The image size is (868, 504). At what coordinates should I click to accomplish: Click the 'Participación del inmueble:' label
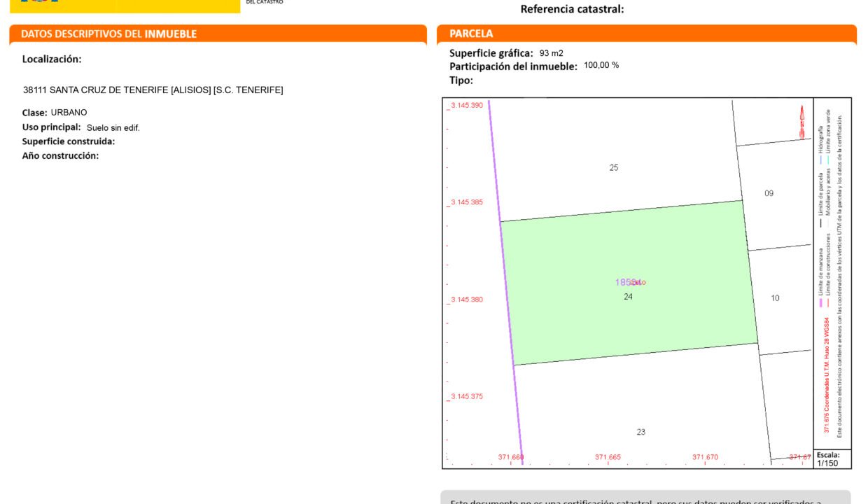click(513, 66)
